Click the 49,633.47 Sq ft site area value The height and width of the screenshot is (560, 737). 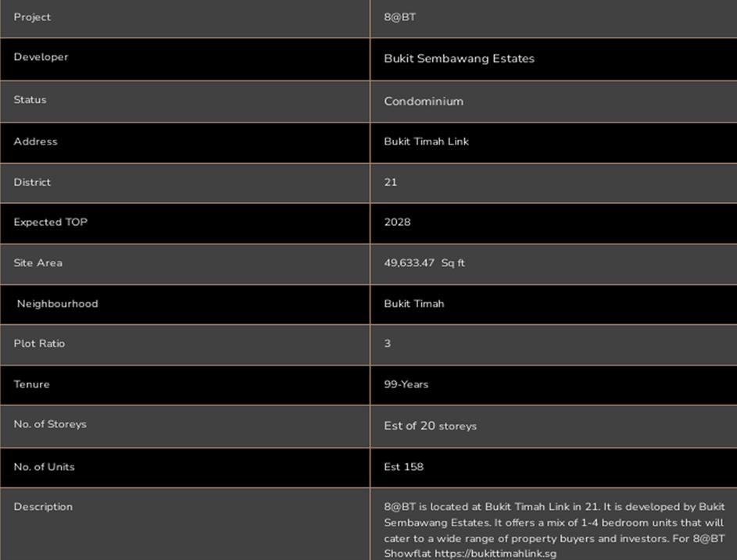pos(424,263)
